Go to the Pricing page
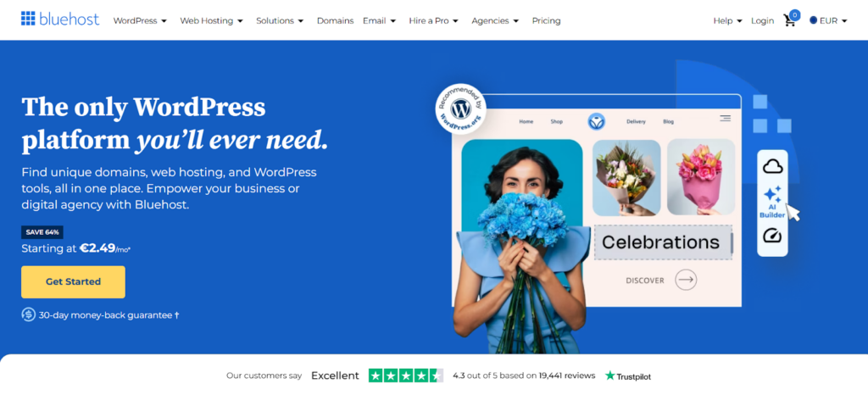Screen dimensions: 868x406 pyautogui.click(x=547, y=21)
